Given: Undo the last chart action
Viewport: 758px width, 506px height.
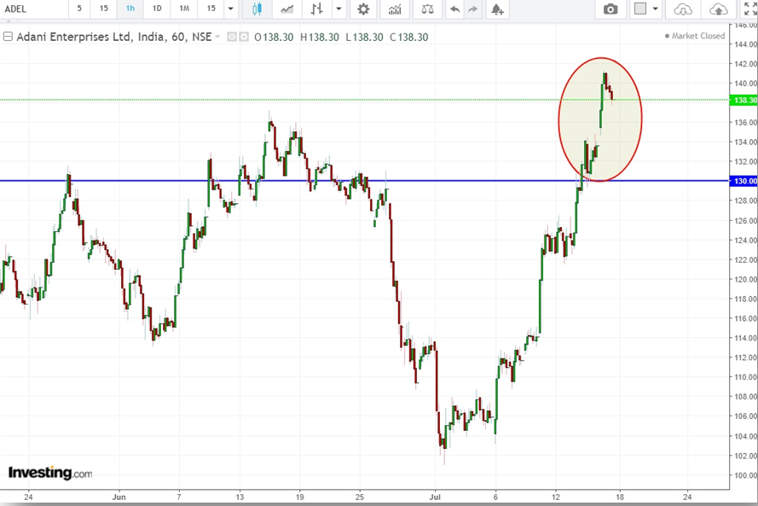Looking at the screenshot, I should (x=454, y=9).
